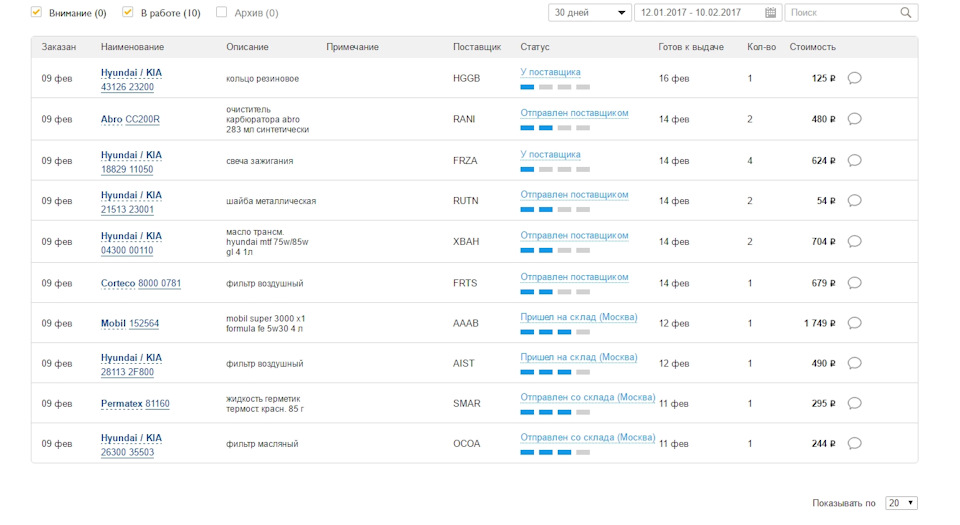Click progress bar in OCOA row
This screenshot has width=960, height=525.
coord(555,452)
